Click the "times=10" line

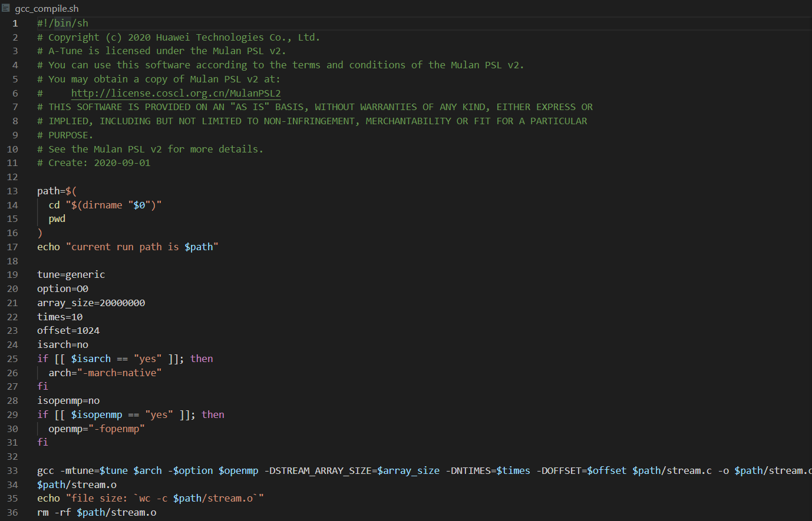tap(60, 317)
